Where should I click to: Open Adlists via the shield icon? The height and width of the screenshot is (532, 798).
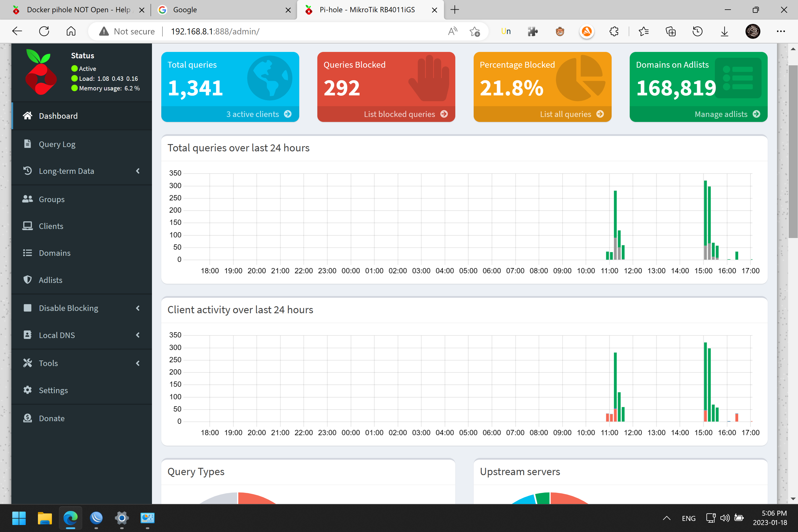[x=27, y=280]
